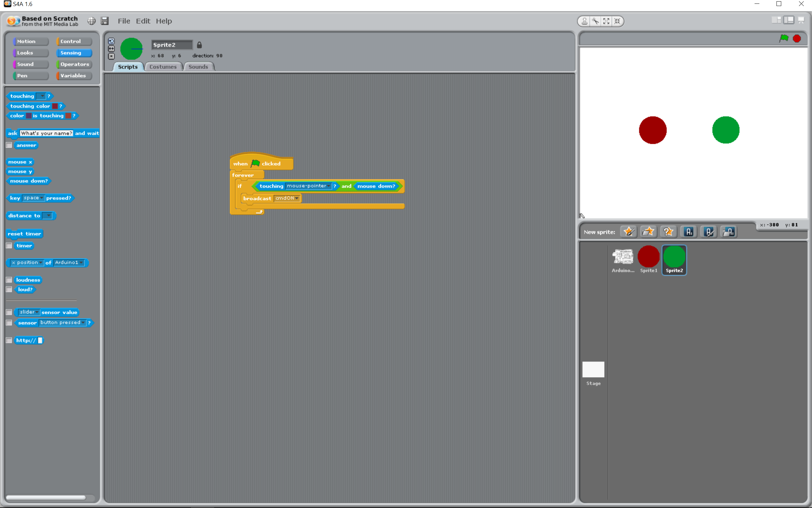Open the Looks block category
Screen dimensions: 812x508
click(30, 53)
